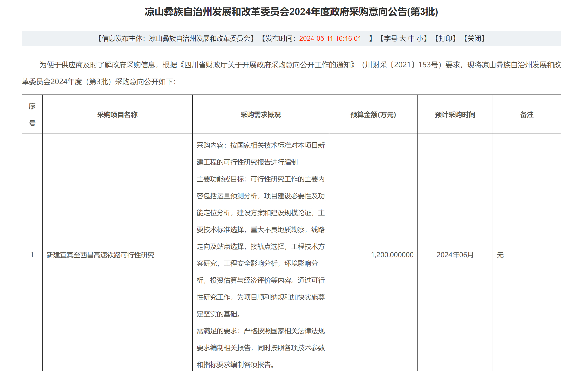Click the 打印 print link

445,39
